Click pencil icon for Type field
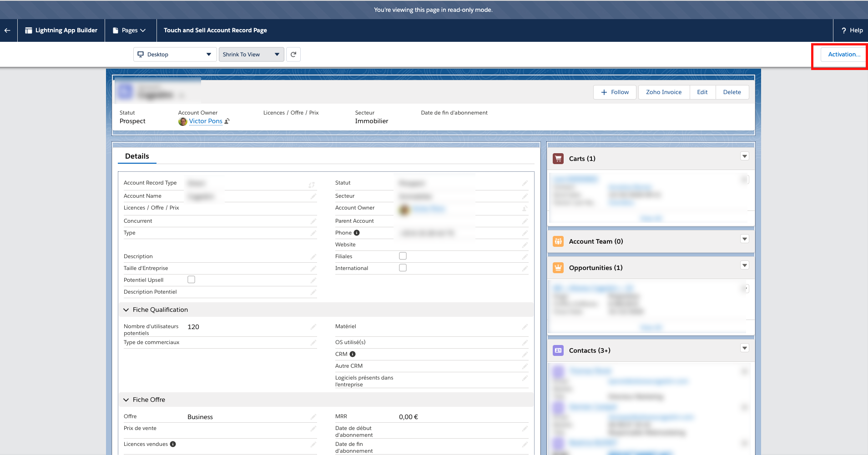Image resolution: width=868 pixels, height=455 pixels. coord(313,233)
